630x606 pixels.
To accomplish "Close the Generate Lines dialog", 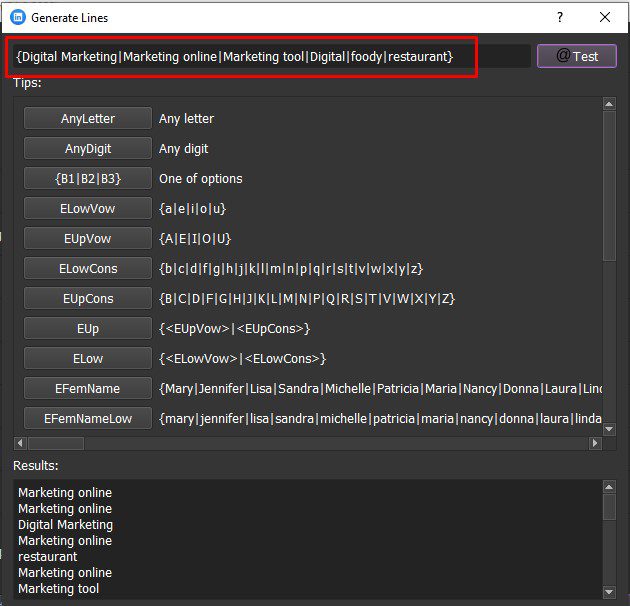I will tap(605, 17).
